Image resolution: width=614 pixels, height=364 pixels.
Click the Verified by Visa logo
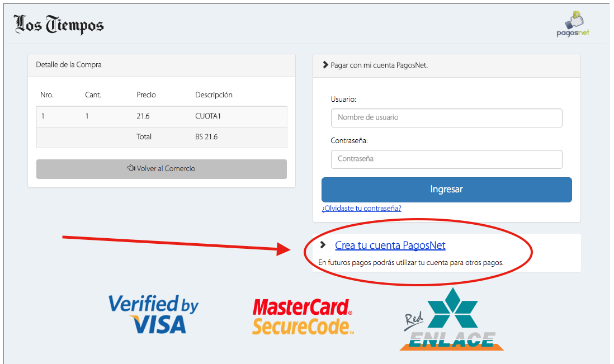[153, 314]
